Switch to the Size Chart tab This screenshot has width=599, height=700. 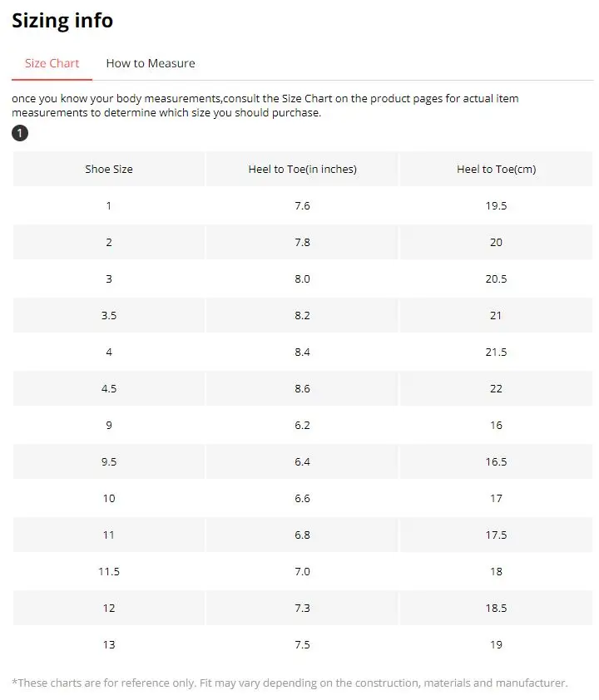tap(52, 63)
